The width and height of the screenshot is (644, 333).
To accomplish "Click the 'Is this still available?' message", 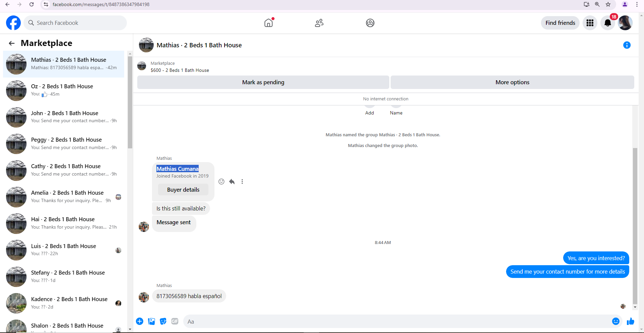I will click(x=181, y=208).
